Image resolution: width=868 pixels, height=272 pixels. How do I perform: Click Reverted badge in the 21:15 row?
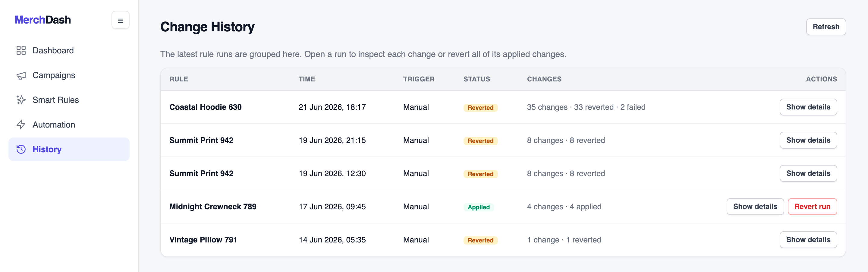[480, 141]
